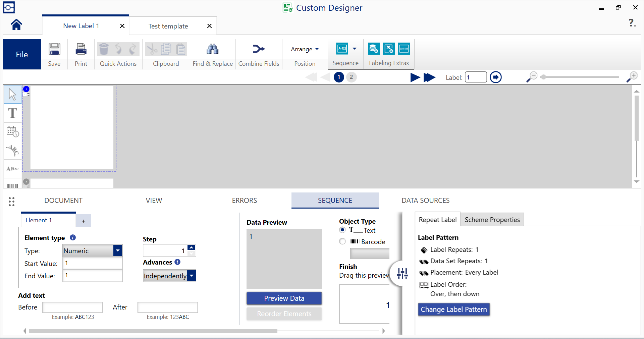Switch to the New Label 1 tab
This screenshot has width=644, height=339.
coord(81,26)
